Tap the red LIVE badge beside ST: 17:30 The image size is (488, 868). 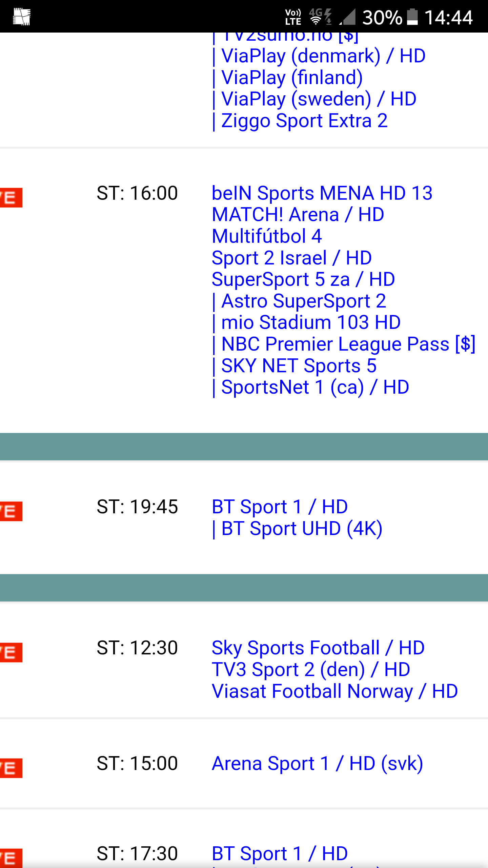(x=11, y=858)
